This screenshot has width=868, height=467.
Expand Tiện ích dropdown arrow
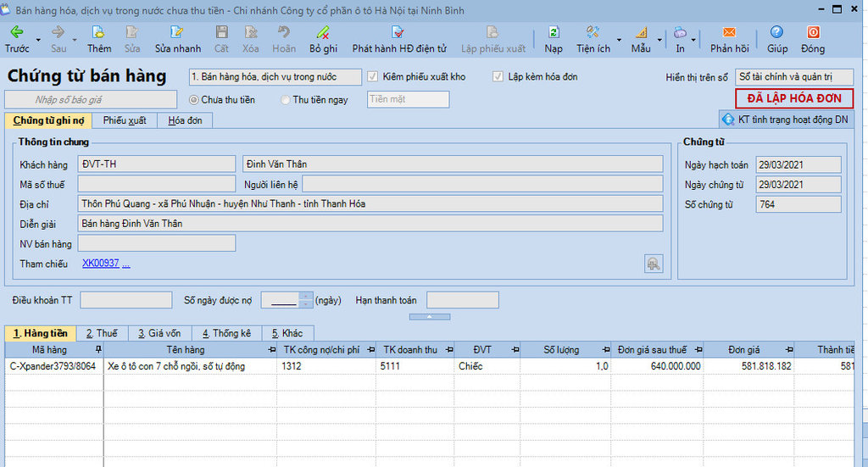[619, 40]
